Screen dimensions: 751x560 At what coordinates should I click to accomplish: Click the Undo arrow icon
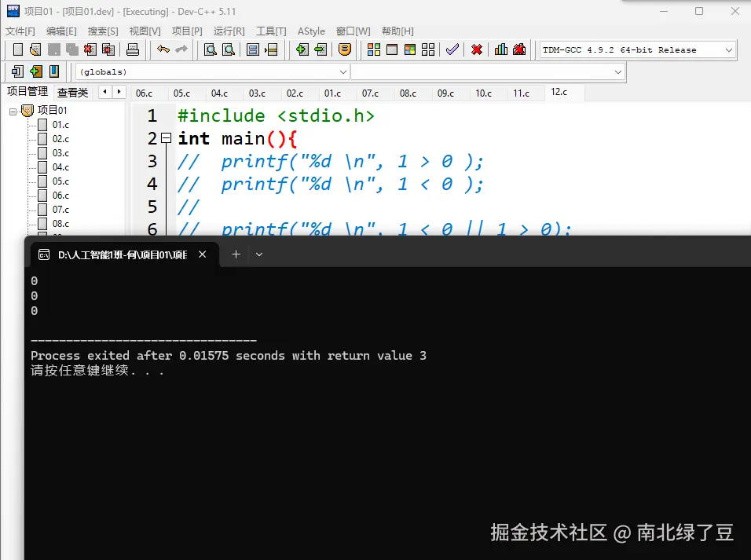[163, 49]
